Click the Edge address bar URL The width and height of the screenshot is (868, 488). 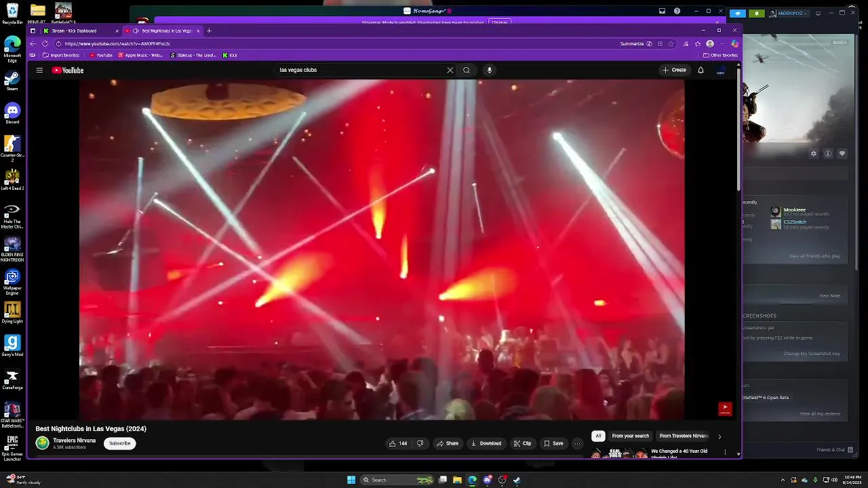click(x=117, y=43)
